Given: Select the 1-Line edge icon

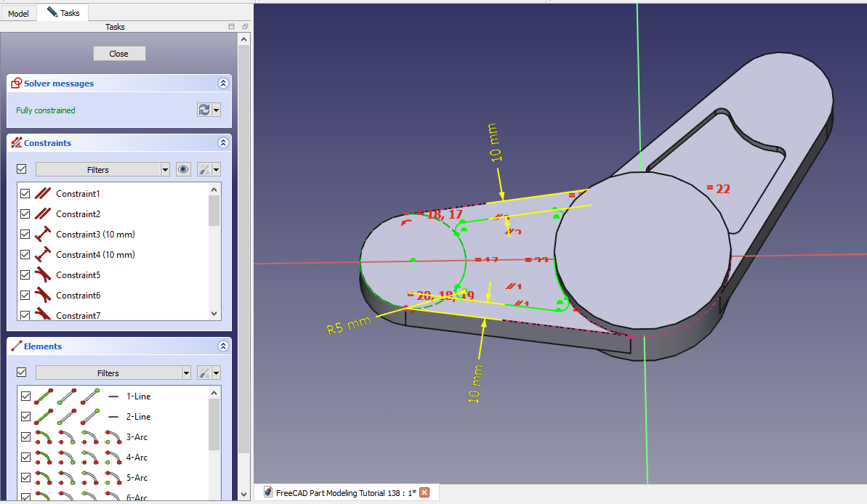Looking at the screenshot, I should click(43, 397).
